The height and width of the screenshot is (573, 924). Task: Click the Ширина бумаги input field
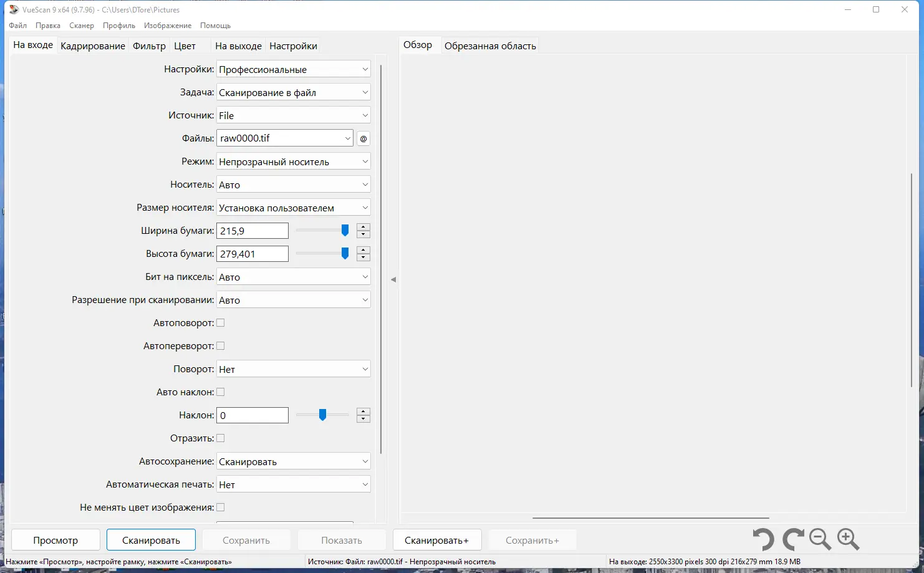(253, 231)
